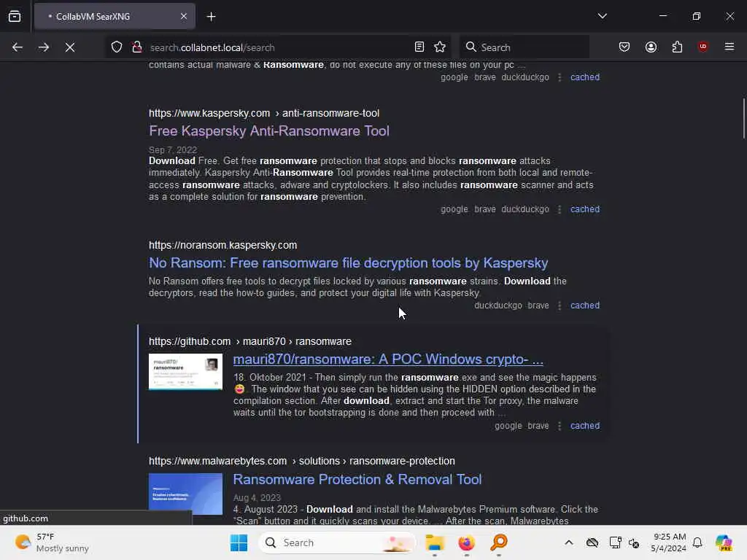
Task: Click the taskbar Search box
Action: click(x=337, y=542)
